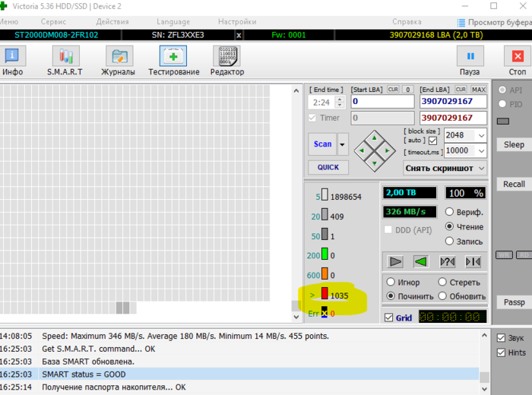
Task: Click the up arrow of the navigation diamond
Action: [375, 138]
